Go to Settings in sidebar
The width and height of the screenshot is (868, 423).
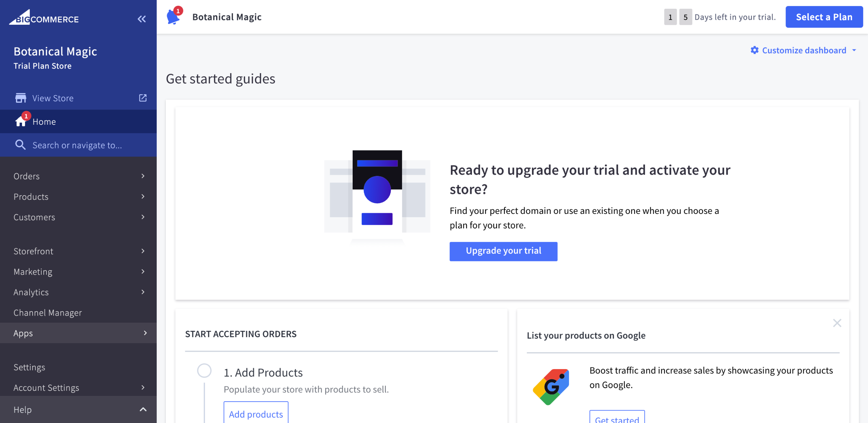[29, 367]
